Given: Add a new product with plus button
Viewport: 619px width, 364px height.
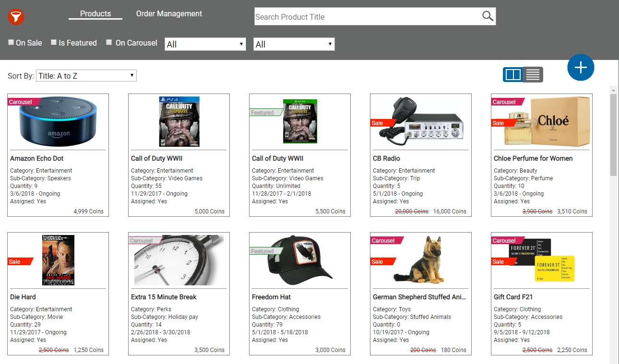Looking at the screenshot, I should pos(581,67).
